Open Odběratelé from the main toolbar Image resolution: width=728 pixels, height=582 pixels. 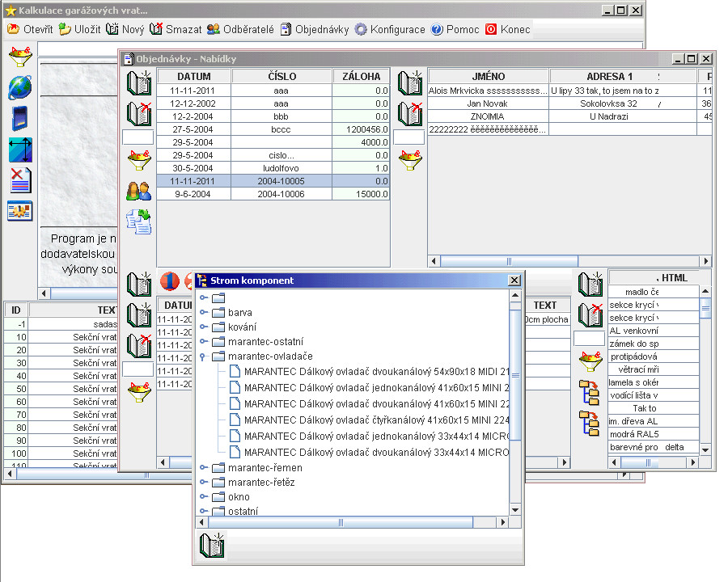coord(240,29)
